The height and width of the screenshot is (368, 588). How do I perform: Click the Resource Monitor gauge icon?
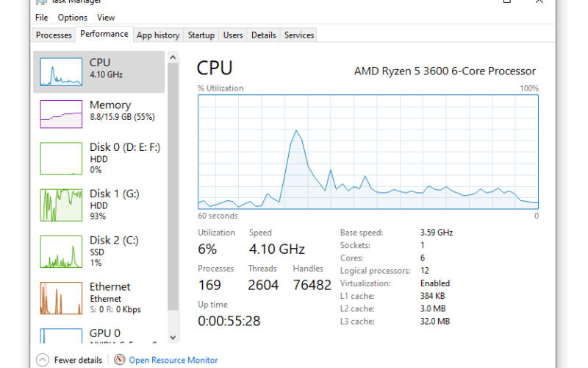tap(120, 360)
